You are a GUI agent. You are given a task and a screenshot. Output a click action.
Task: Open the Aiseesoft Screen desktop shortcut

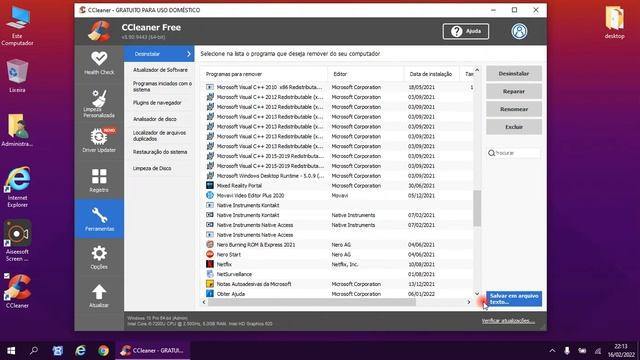(x=17, y=241)
